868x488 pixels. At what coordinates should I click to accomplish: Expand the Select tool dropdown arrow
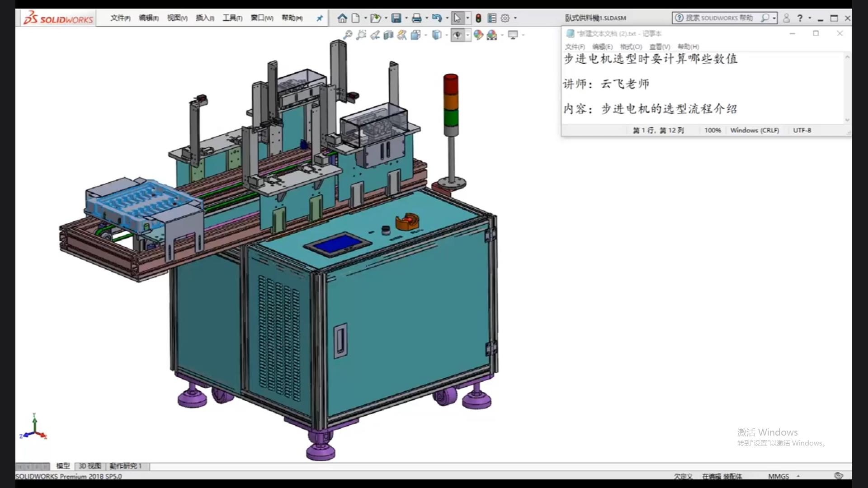click(x=467, y=18)
